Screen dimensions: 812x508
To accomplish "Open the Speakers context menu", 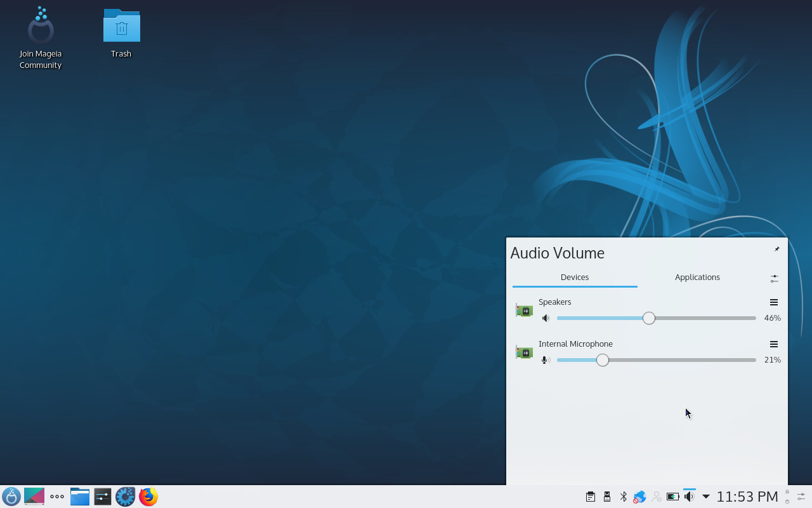I will [773, 302].
